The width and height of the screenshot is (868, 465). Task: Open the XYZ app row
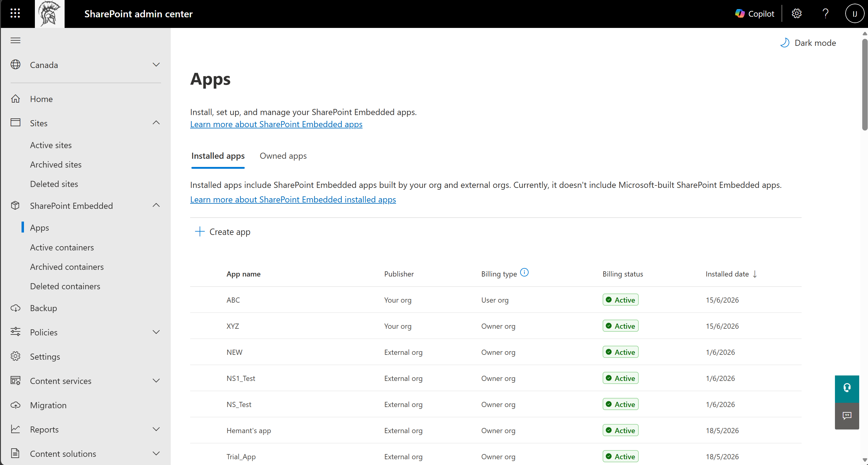[496, 326]
